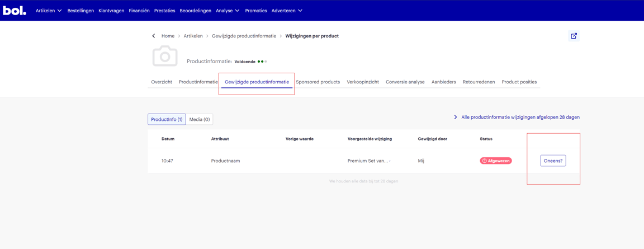The image size is (644, 249).
Task: Select the Media (0) filter toggle
Action: (200, 119)
